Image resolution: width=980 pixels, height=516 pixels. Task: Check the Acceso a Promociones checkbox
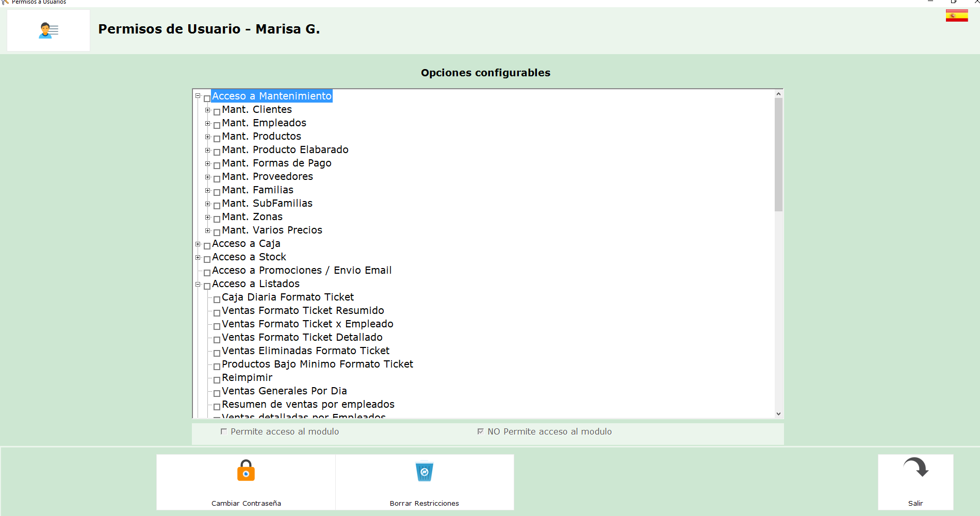tap(207, 272)
